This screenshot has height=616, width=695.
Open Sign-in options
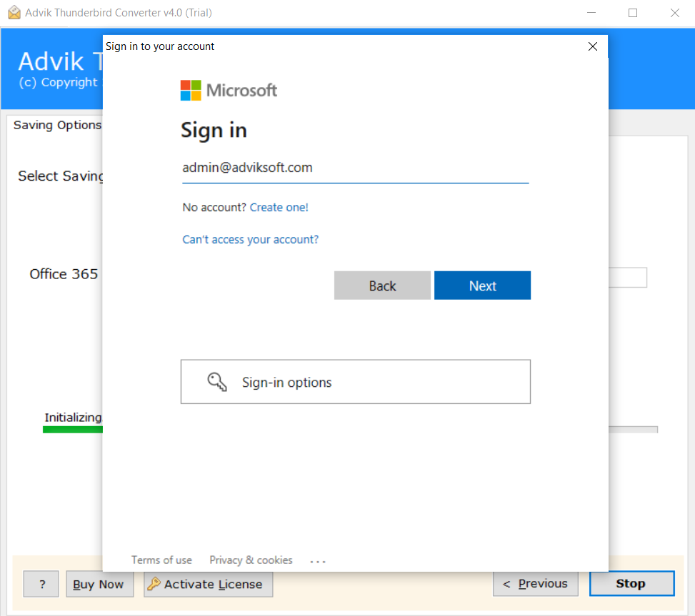point(356,382)
